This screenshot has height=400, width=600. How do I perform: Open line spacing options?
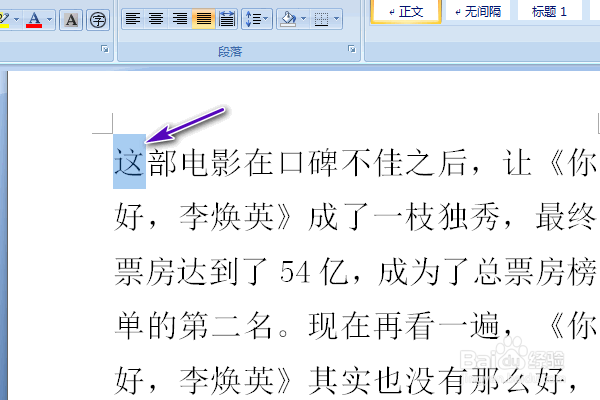[x=257, y=19]
